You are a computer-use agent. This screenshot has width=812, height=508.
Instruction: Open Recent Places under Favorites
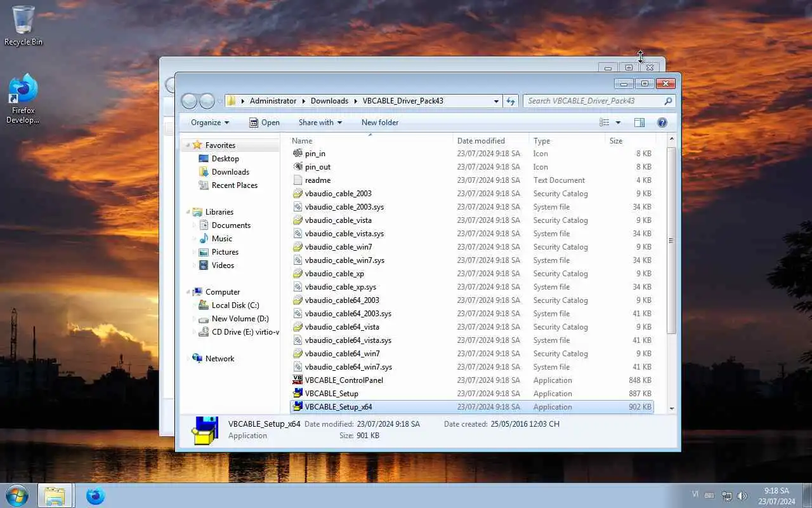coord(235,185)
